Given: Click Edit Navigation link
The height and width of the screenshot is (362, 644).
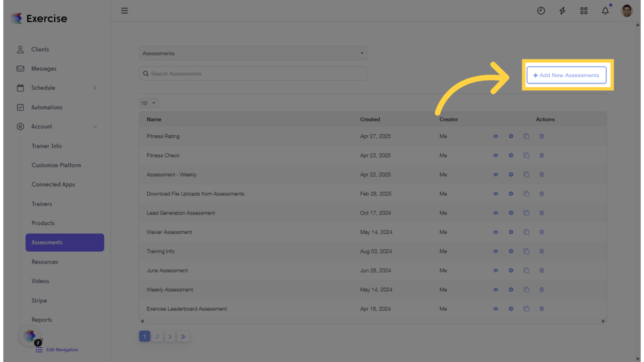Looking at the screenshot, I should 57,350.
